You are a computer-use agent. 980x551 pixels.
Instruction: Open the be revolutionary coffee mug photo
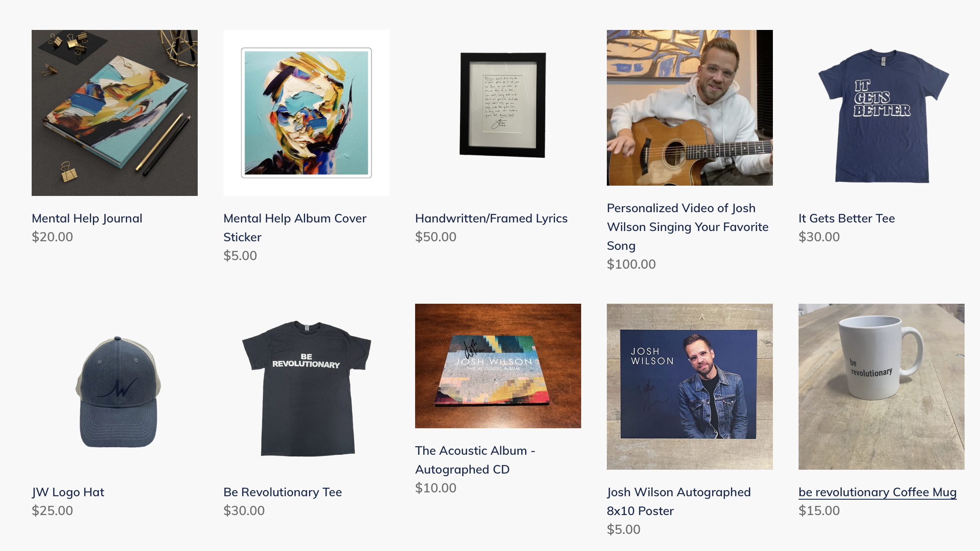tap(882, 387)
